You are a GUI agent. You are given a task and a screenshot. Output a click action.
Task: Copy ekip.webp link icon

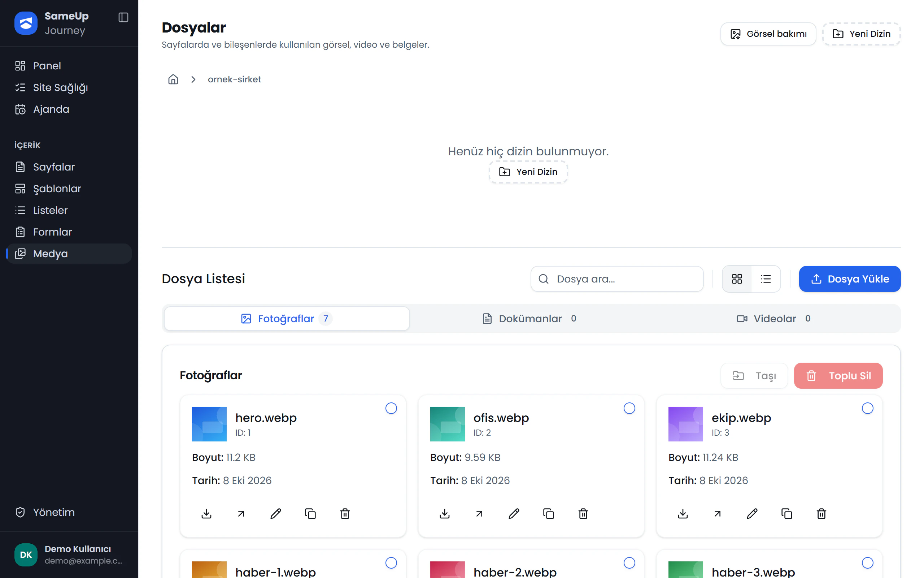click(x=787, y=513)
